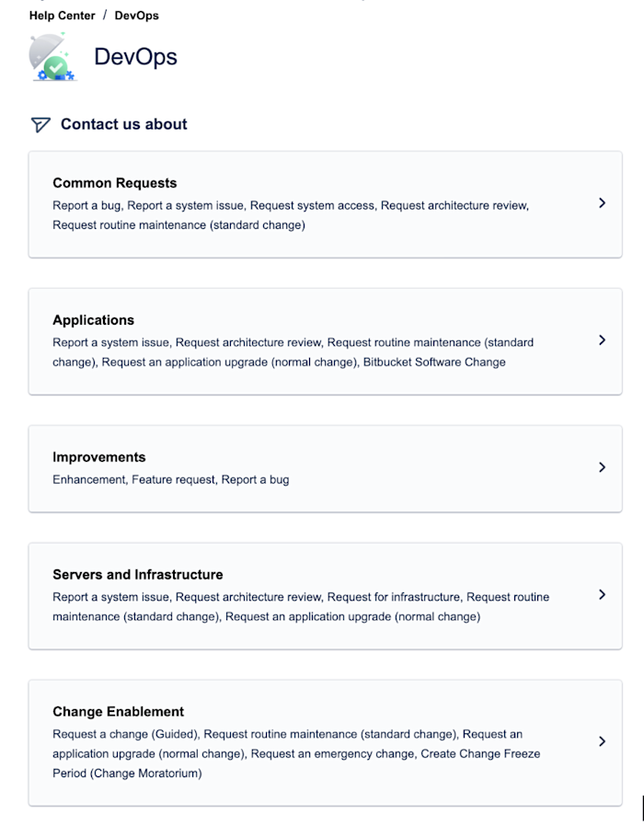644x826 pixels.
Task: Open Servers and Infrastructure chevron arrow
Action: click(x=602, y=594)
